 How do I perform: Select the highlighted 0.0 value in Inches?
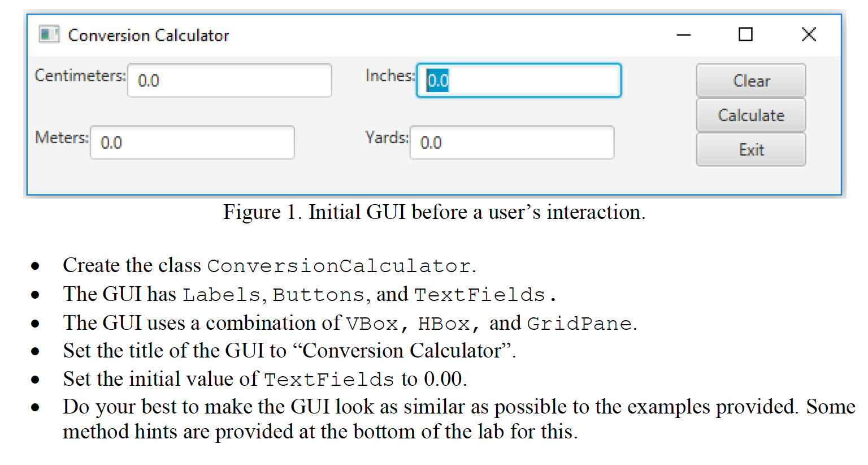(x=439, y=80)
